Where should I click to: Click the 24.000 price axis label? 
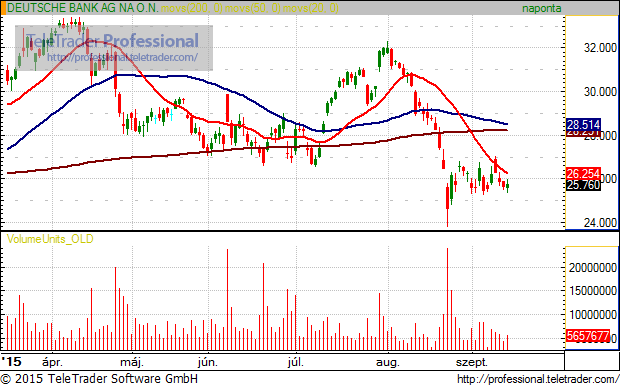click(x=600, y=223)
